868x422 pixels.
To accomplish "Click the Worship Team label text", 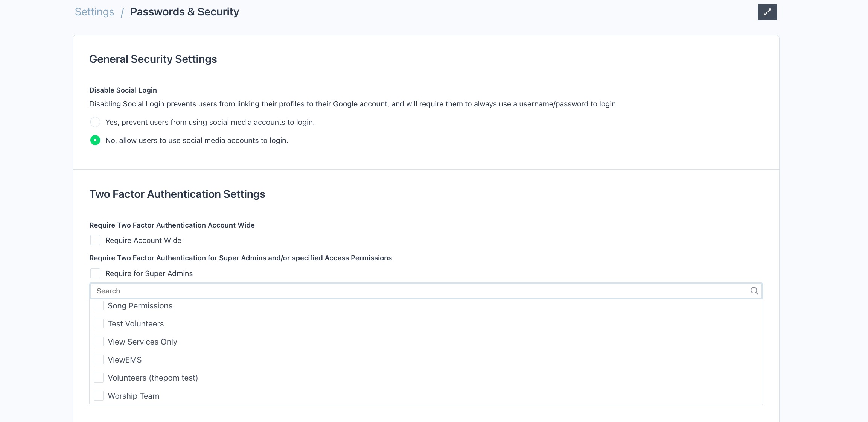I will coord(133,396).
